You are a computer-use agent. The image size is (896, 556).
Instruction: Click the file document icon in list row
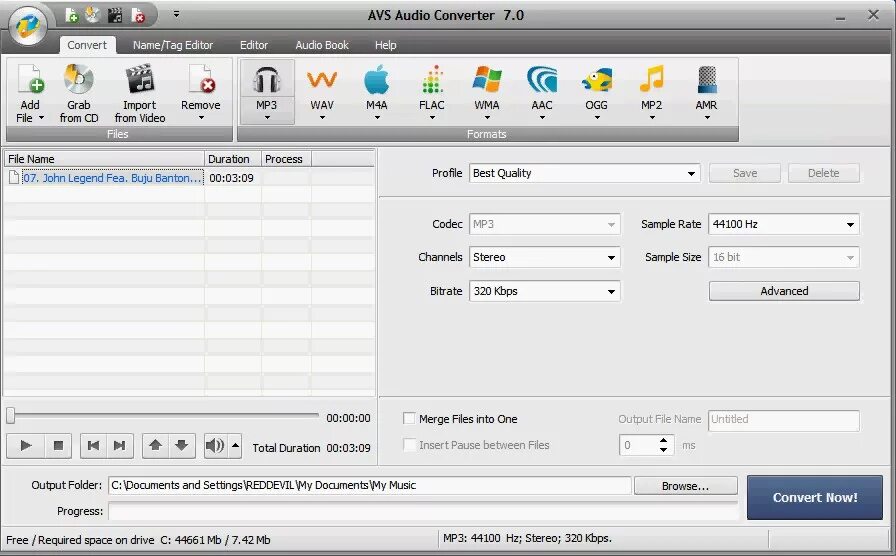point(14,178)
